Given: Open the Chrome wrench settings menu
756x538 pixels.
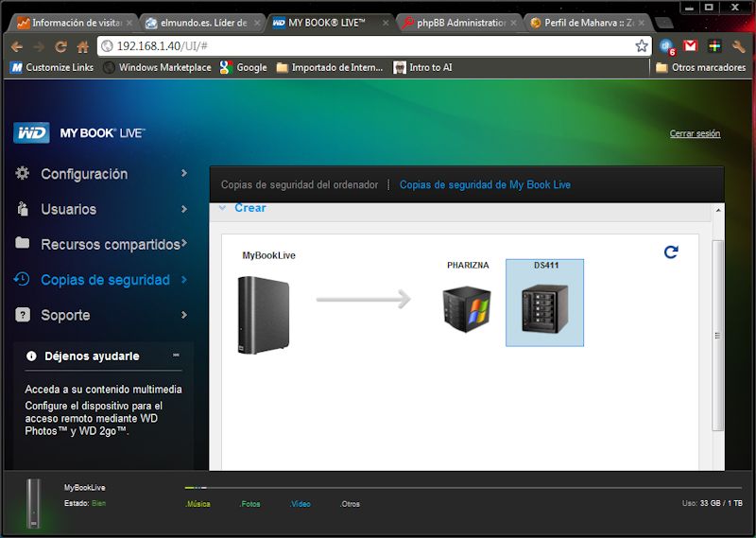Looking at the screenshot, I should click(738, 46).
